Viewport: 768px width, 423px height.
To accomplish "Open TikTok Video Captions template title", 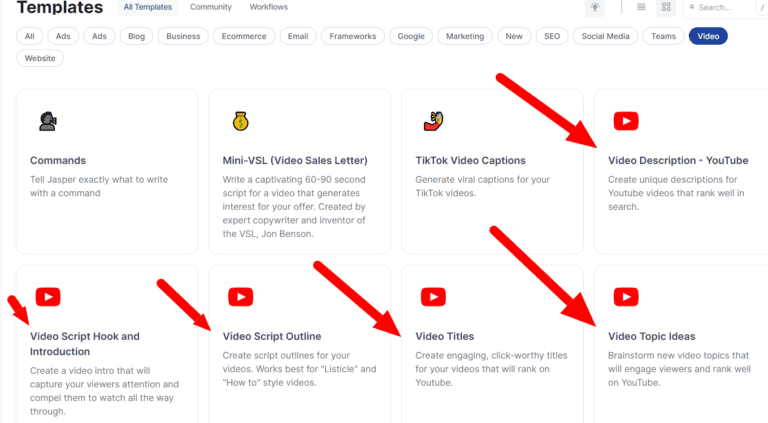I will (470, 161).
